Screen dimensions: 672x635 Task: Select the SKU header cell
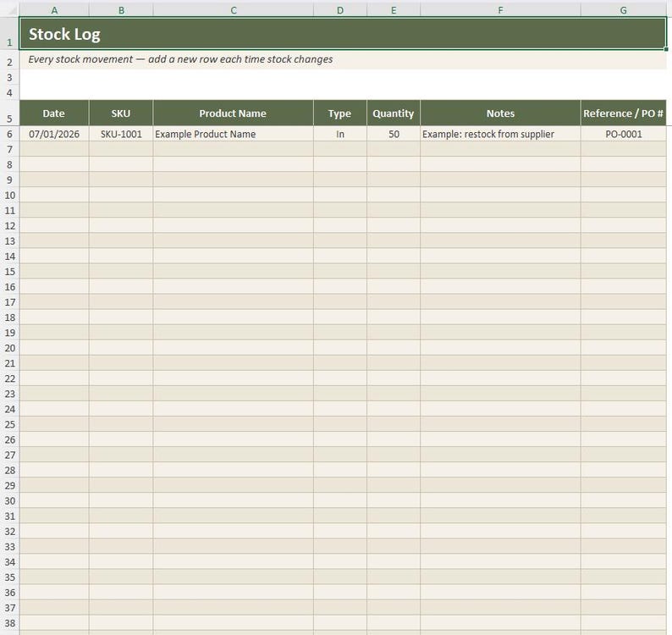121,113
